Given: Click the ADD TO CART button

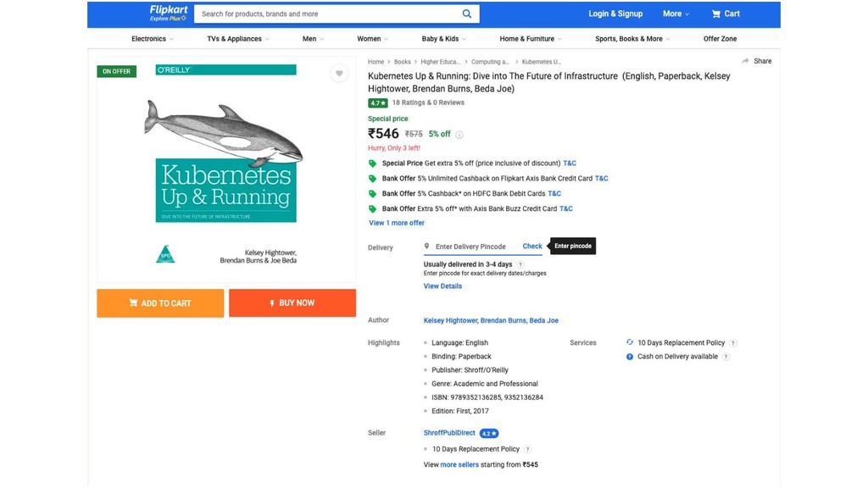Looking at the screenshot, I should coord(160,303).
